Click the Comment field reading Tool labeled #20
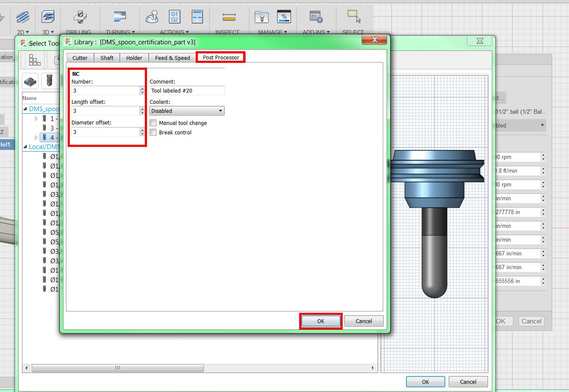The height and width of the screenshot is (392, 569). point(187,90)
